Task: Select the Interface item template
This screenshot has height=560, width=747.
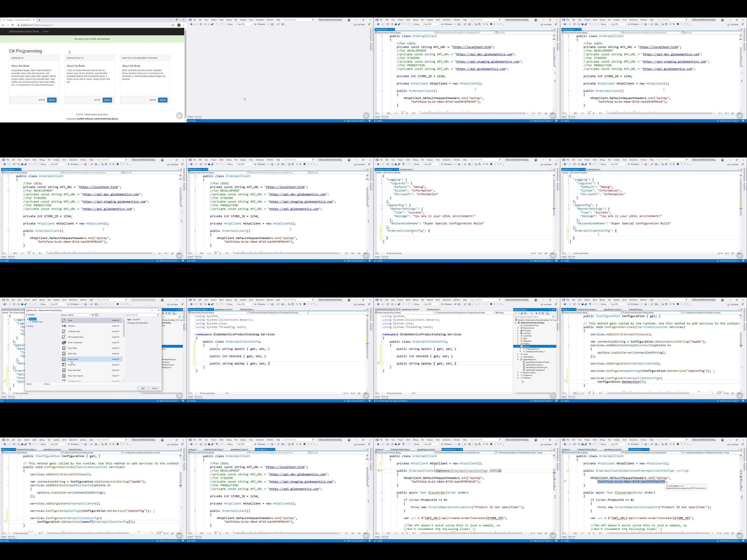Action: pos(91,326)
